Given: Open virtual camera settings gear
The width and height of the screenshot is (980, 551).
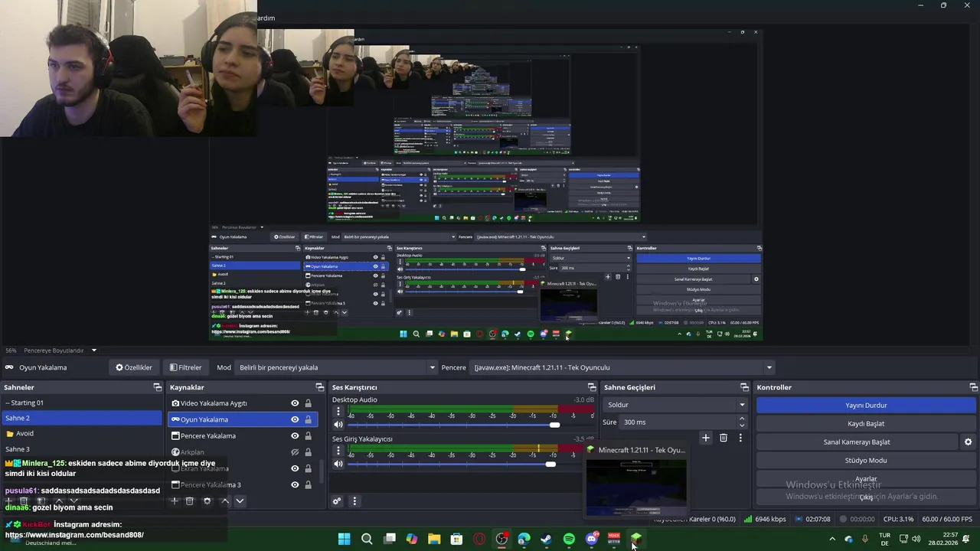Looking at the screenshot, I should point(968,442).
